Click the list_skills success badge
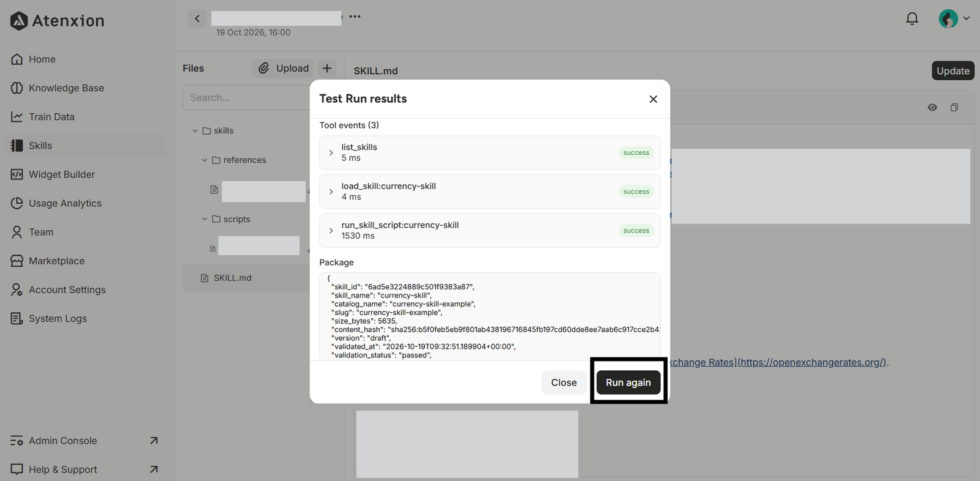This screenshot has height=481, width=980. tap(636, 153)
